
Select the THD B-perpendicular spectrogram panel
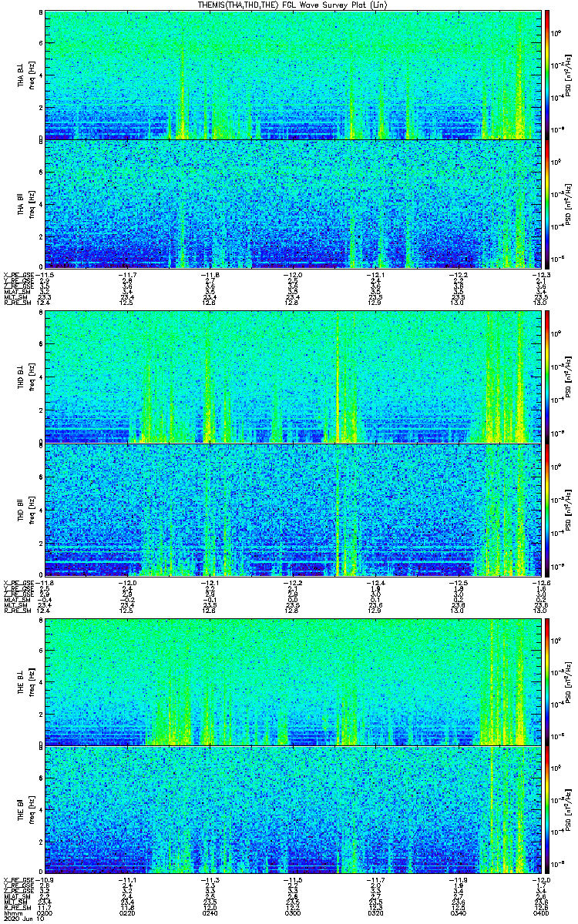click(292, 377)
